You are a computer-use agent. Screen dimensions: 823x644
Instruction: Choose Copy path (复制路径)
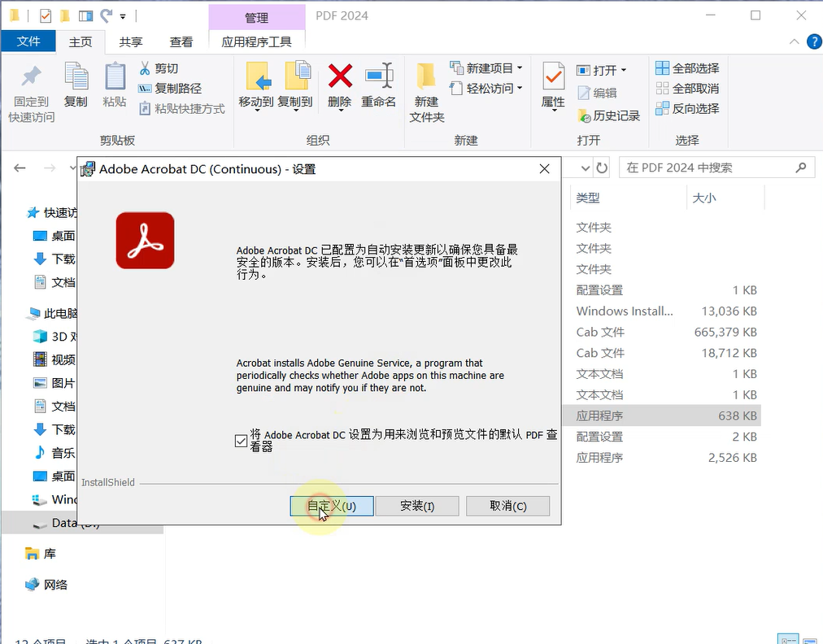tap(170, 88)
